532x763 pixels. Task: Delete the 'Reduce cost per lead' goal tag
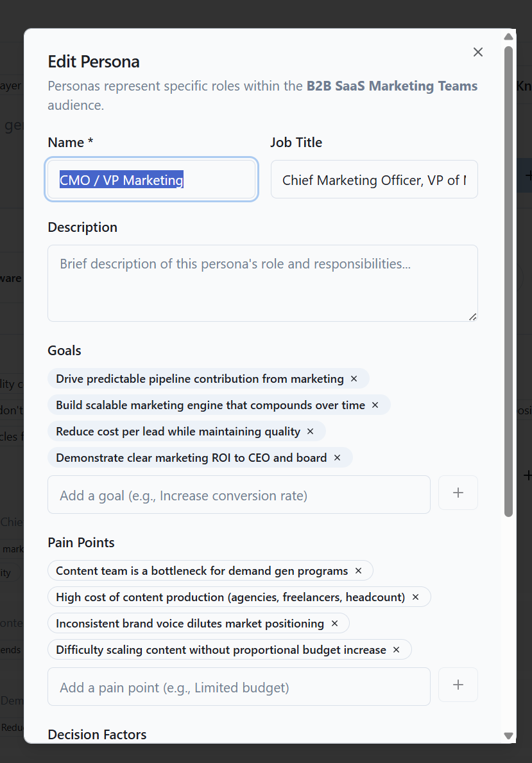(x=311, y=432)
